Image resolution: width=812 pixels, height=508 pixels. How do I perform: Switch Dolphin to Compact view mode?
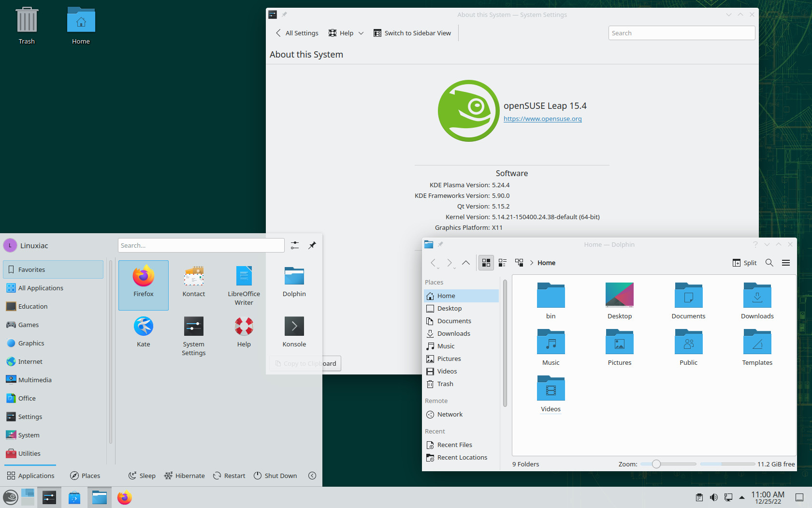(503, 263)
